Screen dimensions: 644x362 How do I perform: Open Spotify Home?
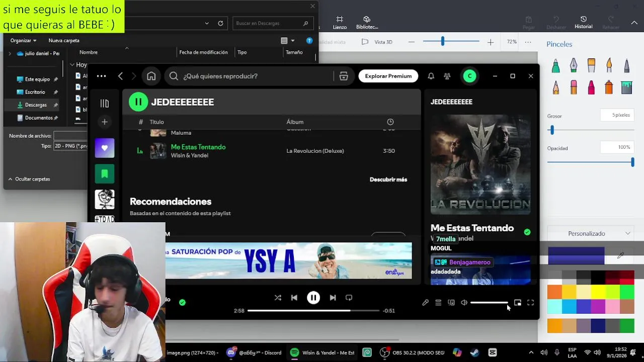151,76
